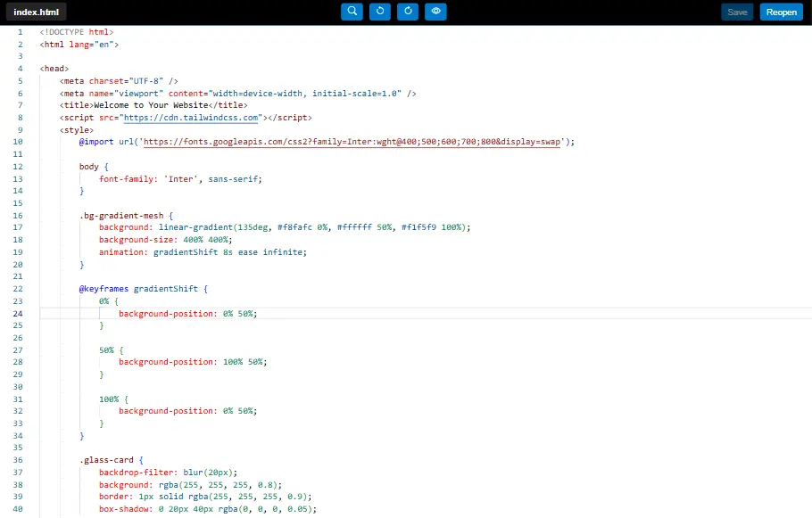The width and height of the screenshot is (812, 518).
Task: Click line number 24 in the gutter
Action: (19, 314)
